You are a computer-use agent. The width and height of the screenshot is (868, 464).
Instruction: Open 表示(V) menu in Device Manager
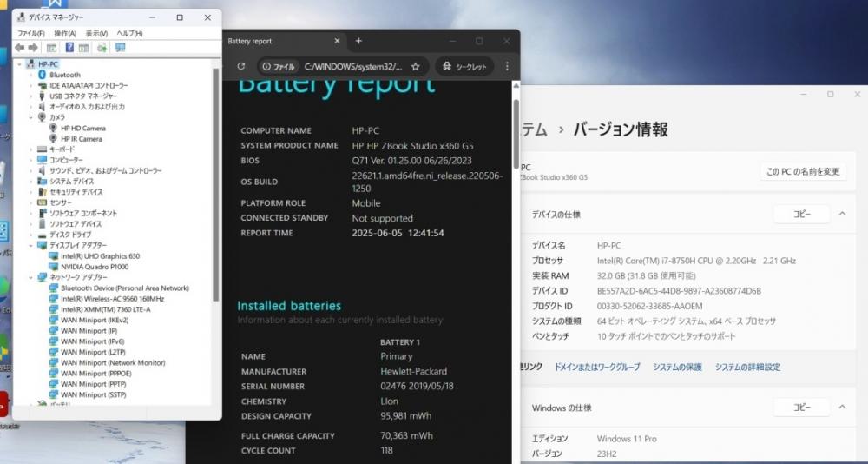click(97, 33)
